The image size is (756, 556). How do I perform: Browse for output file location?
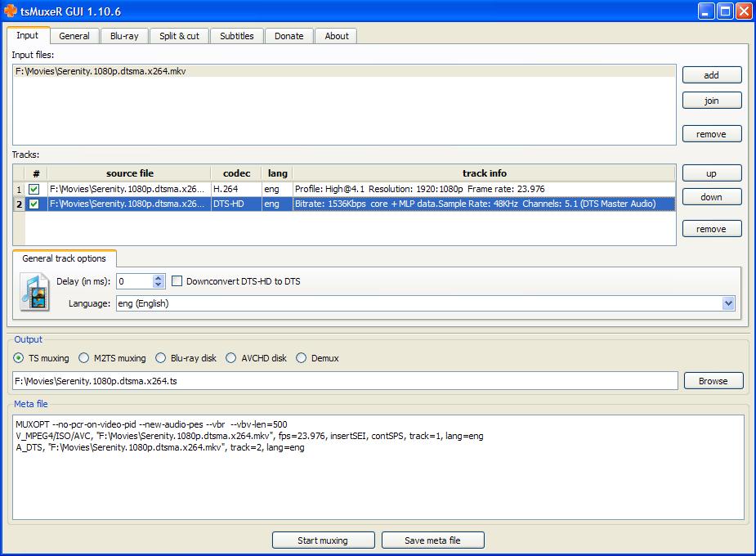tap(713, 381)
